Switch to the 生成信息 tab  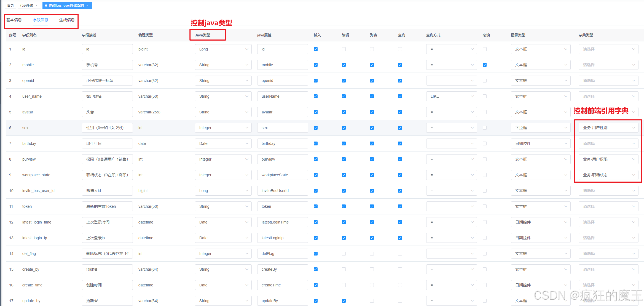pos(67,20)
